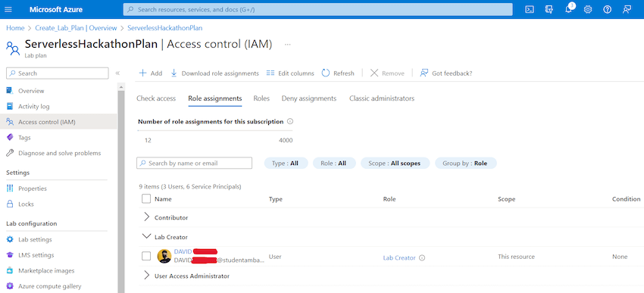Click the Diagnose and solve problems wrench icon
Image resolution: width=644 pixels, height=293 pixels.
coord(10,153)
